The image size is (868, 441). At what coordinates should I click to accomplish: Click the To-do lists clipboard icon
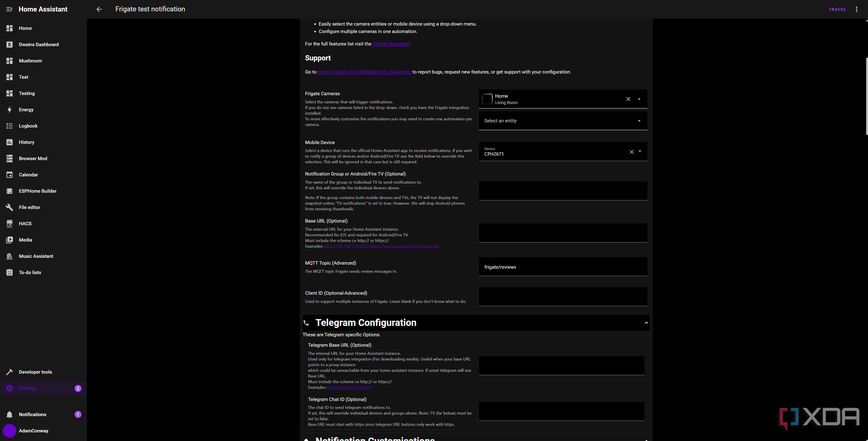coord(10,272)
